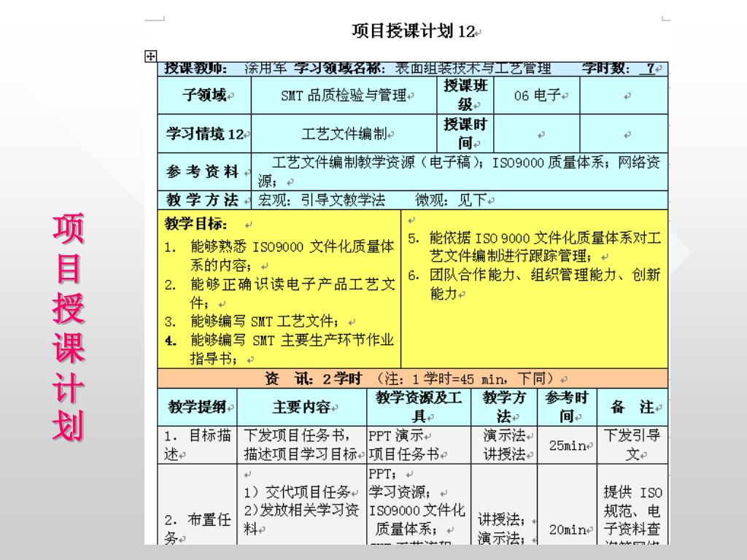Viewport: 747px width, 560px height.
Task: Click the 主要内容 column header
Action: click(301, 407)
